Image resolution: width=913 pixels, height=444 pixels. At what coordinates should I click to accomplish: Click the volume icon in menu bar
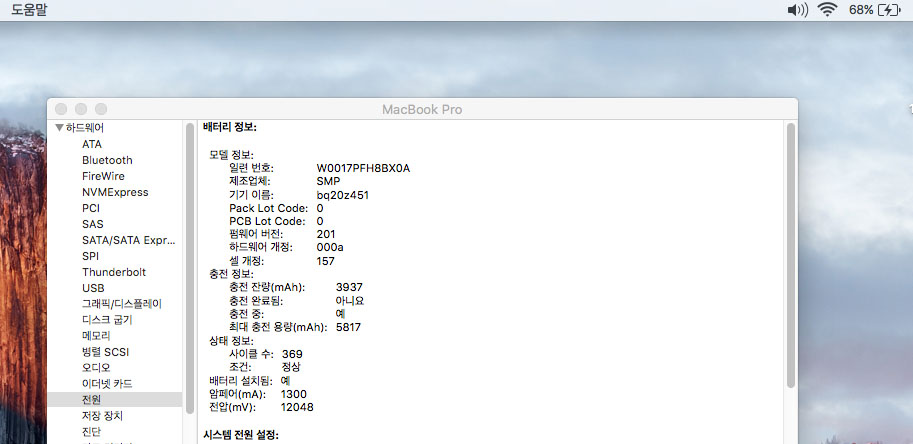(797, 10)
